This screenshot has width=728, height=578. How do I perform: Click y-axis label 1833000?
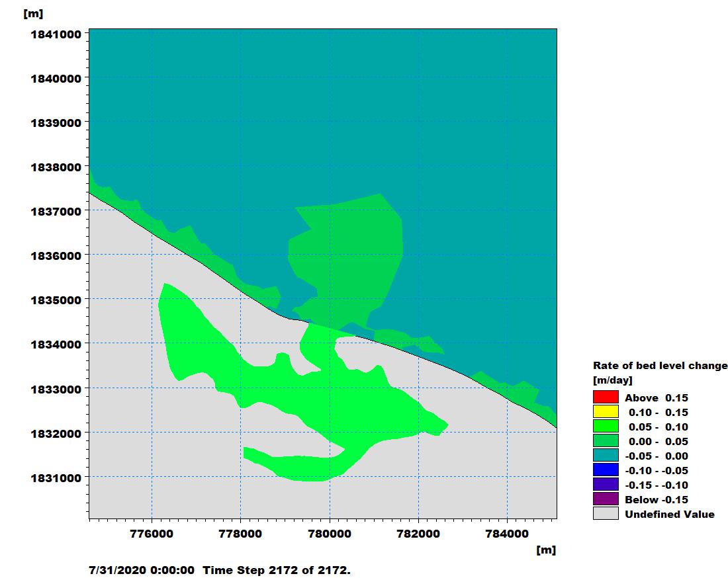(56, 389)
